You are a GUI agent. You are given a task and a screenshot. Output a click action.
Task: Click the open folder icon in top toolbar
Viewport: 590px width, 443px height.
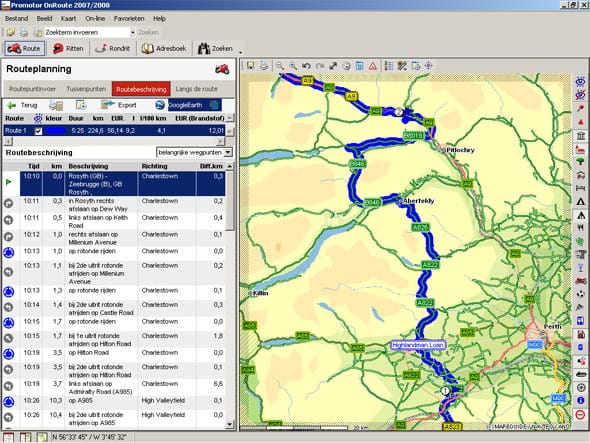[x=11, y=32]
